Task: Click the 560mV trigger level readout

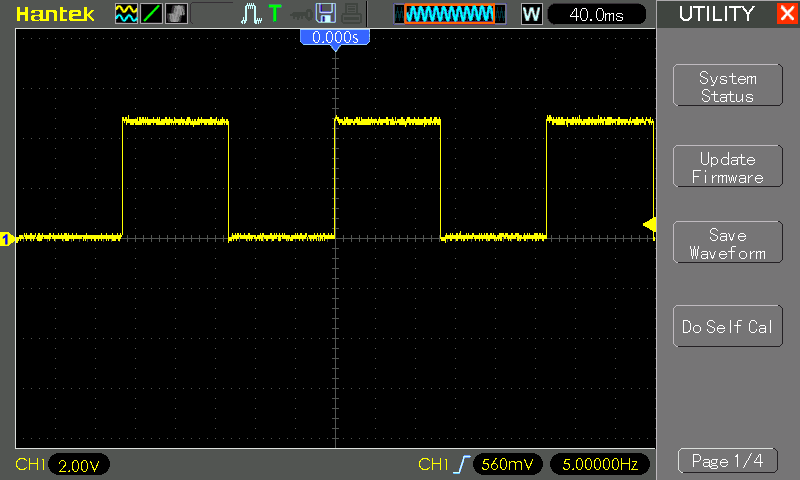Action: coord(507,464)
